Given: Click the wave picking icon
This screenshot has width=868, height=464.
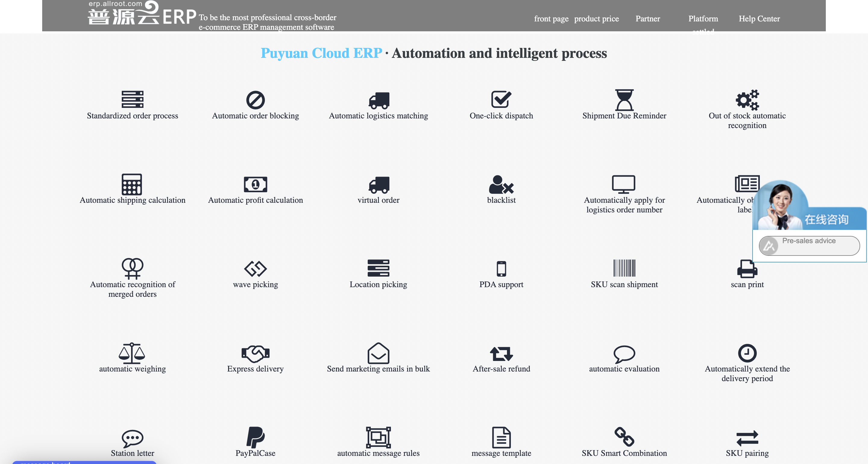Looking at the screenshot, I should [255, 267].
